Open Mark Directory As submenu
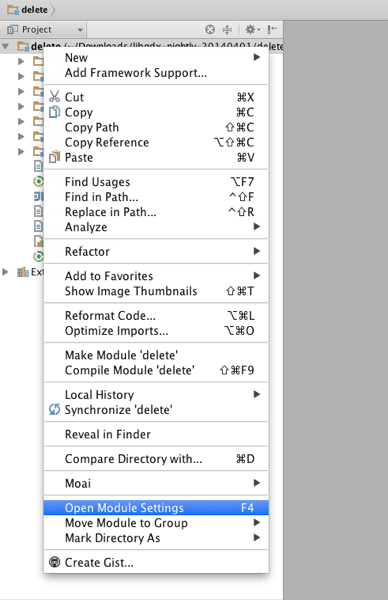The height and width of the screenshot is (600, 388). pos(156,538)
